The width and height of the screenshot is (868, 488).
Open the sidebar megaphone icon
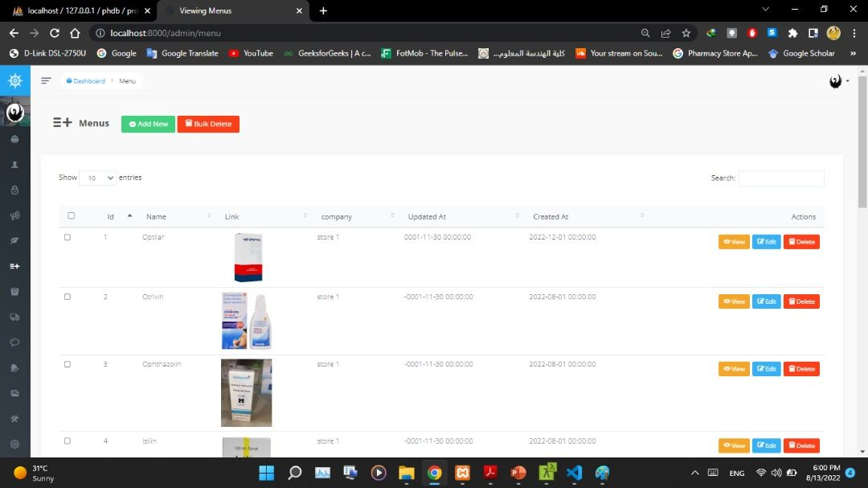pos(15,215)
